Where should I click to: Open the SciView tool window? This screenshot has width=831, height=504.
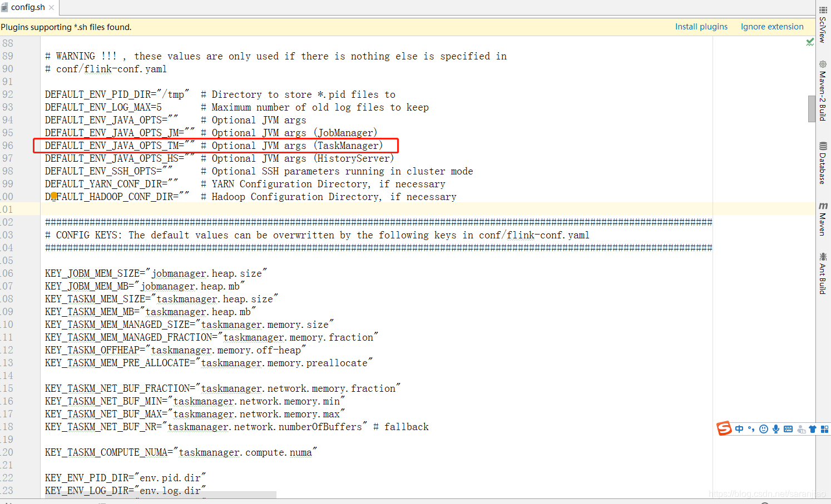823,25
